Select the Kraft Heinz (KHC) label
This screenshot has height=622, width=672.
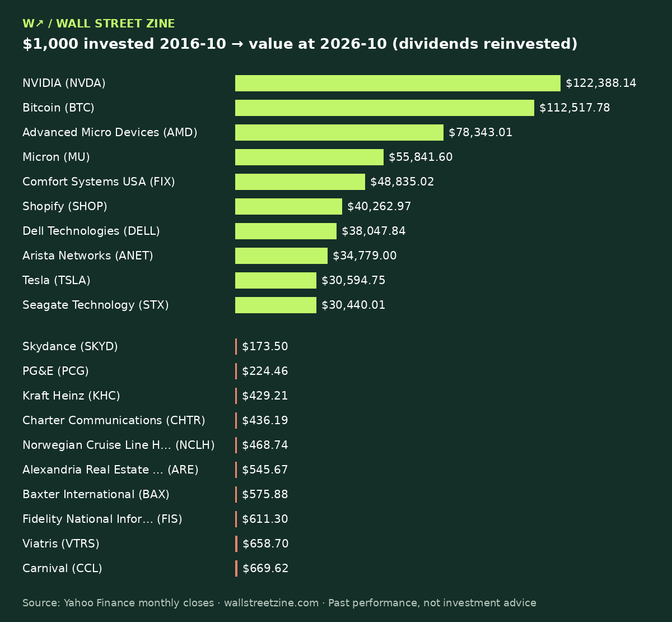71,396
